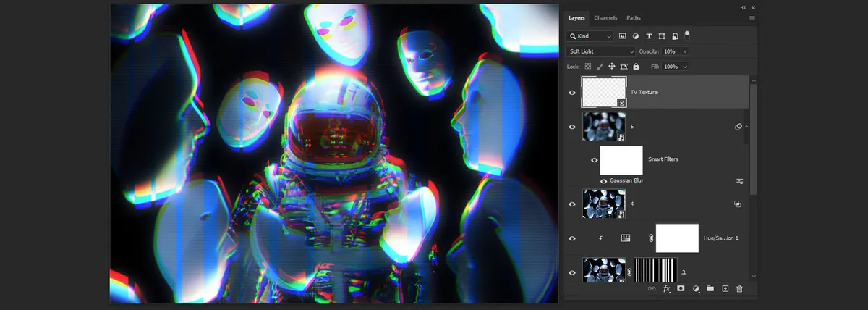Open the Soft Light blend mode dropdown
Screen dimensions: 868x310
(601, 51)
